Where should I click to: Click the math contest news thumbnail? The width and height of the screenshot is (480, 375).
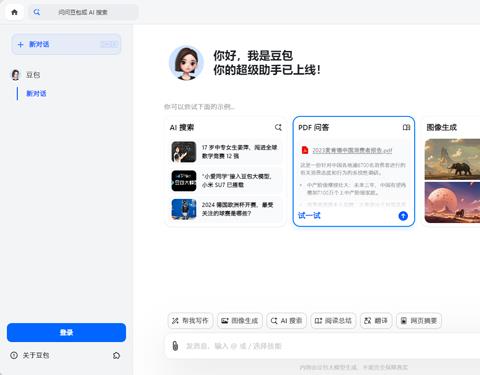[184, 152]
